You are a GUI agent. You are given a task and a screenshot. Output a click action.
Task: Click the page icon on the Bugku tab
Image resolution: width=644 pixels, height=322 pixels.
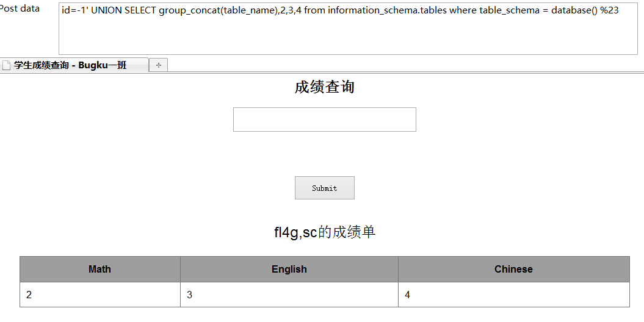coord(6,65)
